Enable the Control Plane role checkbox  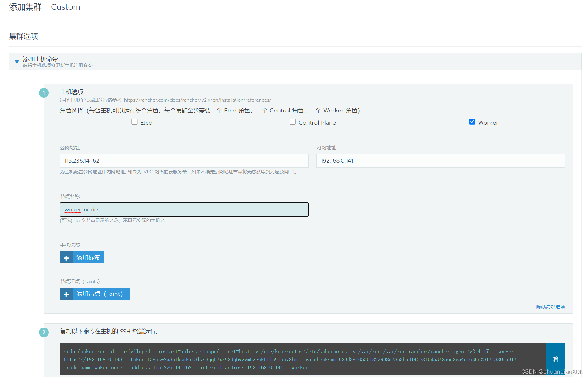click(293, 122)
